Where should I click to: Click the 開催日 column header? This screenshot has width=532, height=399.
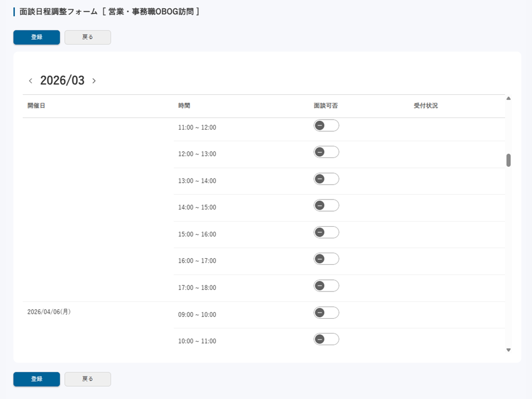[x=36, y=106]
